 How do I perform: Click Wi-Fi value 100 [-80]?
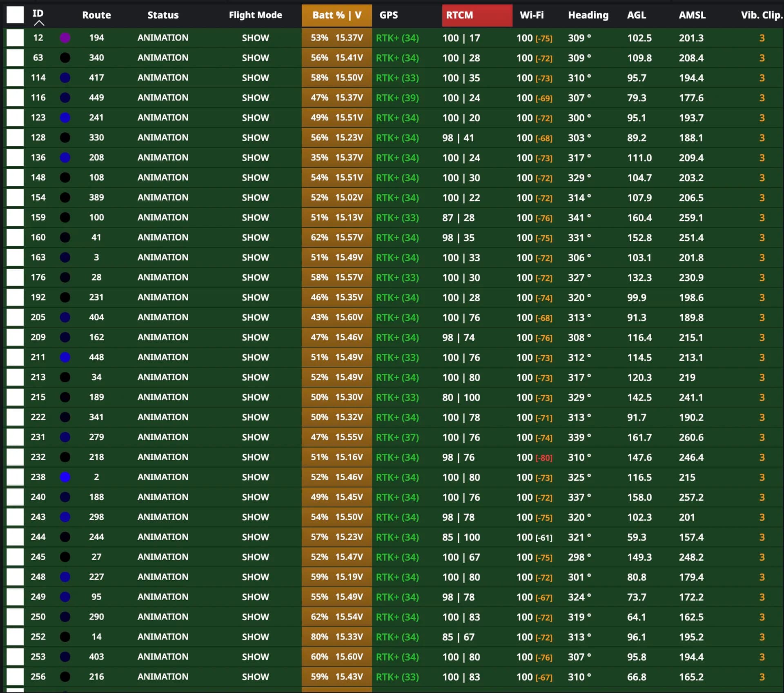click(534, 457)
